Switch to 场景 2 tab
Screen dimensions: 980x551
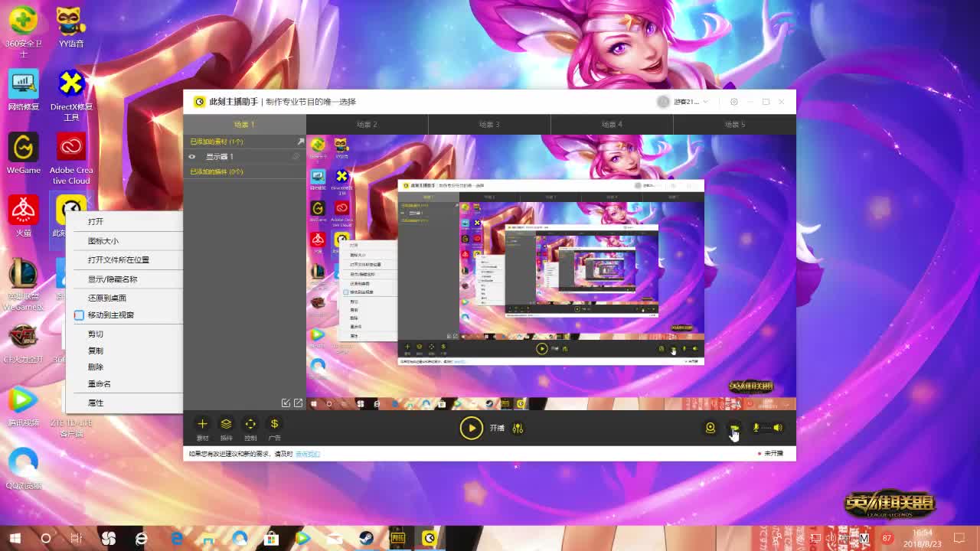click(x=367, y=124)
